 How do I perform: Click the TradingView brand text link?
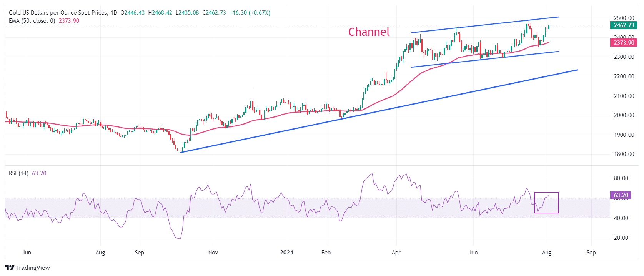[33, 268]
